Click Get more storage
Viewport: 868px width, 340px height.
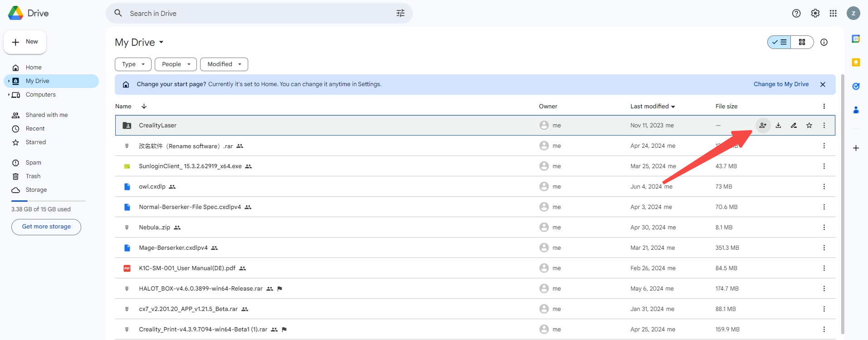46,227
